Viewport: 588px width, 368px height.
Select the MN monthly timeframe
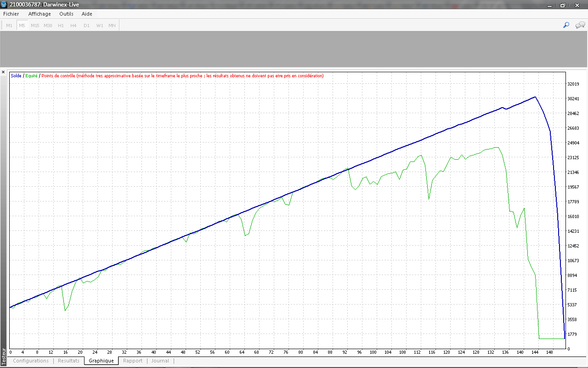112,25
